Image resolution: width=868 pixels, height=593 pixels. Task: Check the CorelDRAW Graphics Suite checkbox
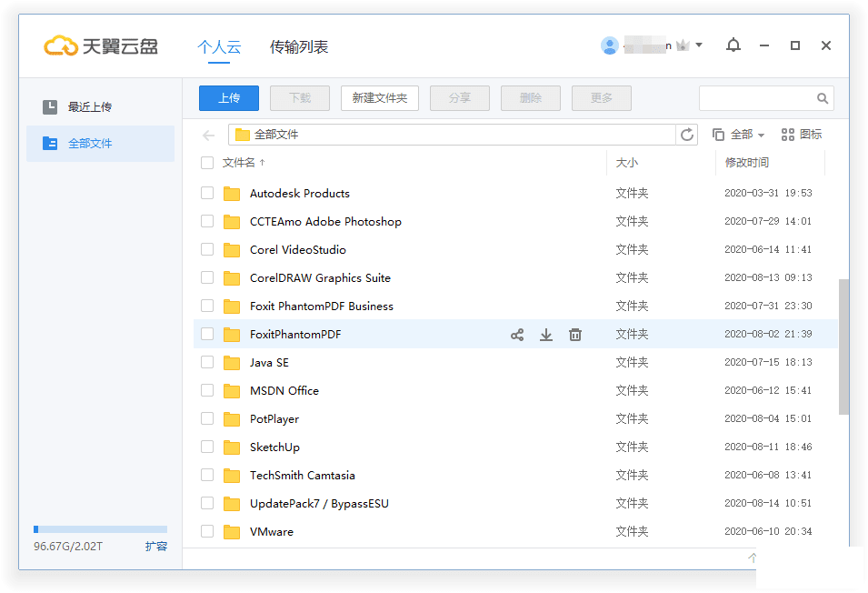click(x=207, y=277)
